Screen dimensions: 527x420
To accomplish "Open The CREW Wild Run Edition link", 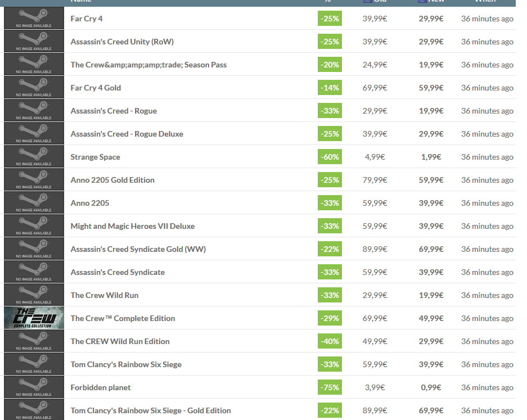I will [120, 342].
